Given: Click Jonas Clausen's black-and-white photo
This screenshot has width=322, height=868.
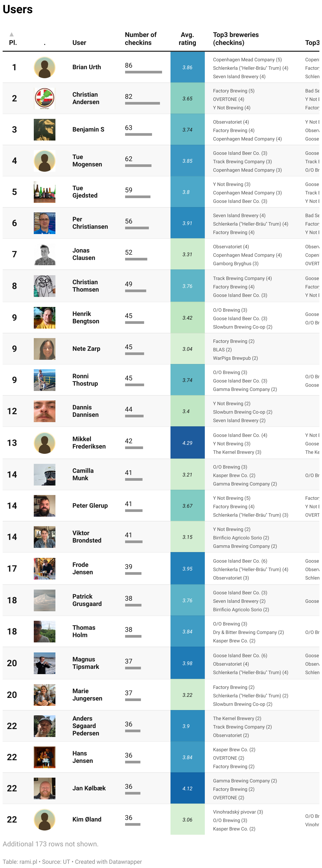Looking at the screenshot, I should (x=44, y=254).
